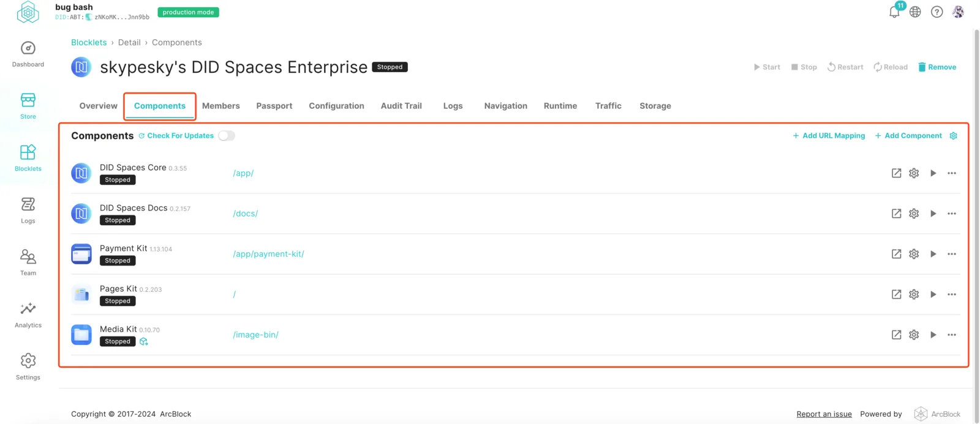Click Add URL Mapping
The height and width of the screenshot is (424, 980).
pos(829,136)
